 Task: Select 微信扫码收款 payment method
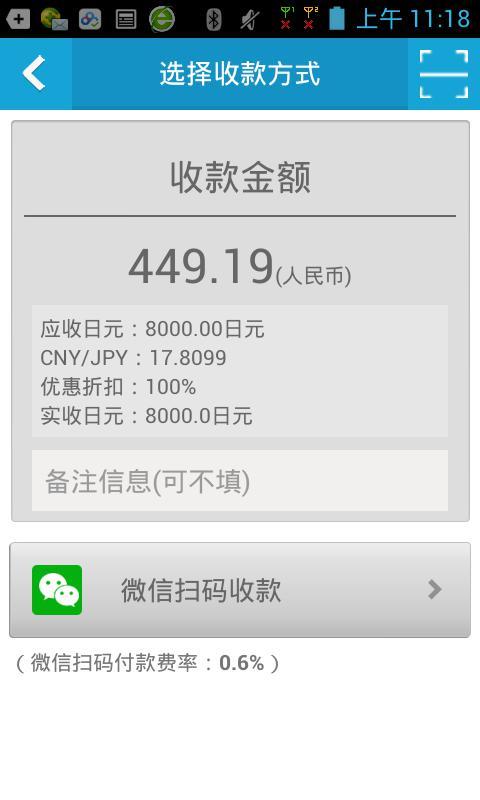click(240, 590)
